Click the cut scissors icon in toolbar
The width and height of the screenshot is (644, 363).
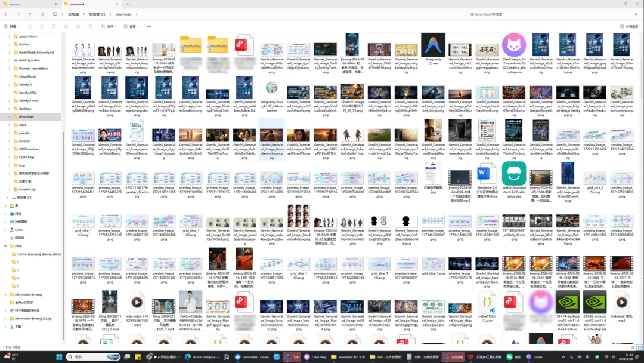pyautogui.click(x=30, y=26)
